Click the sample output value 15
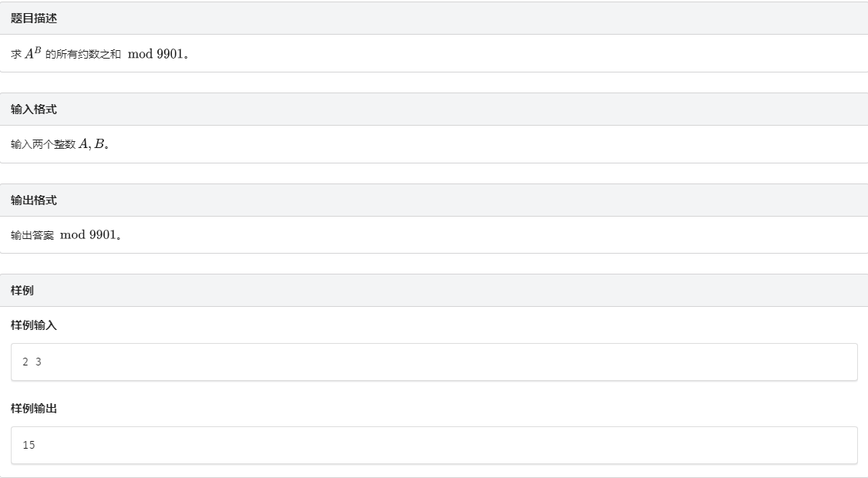 29,445
